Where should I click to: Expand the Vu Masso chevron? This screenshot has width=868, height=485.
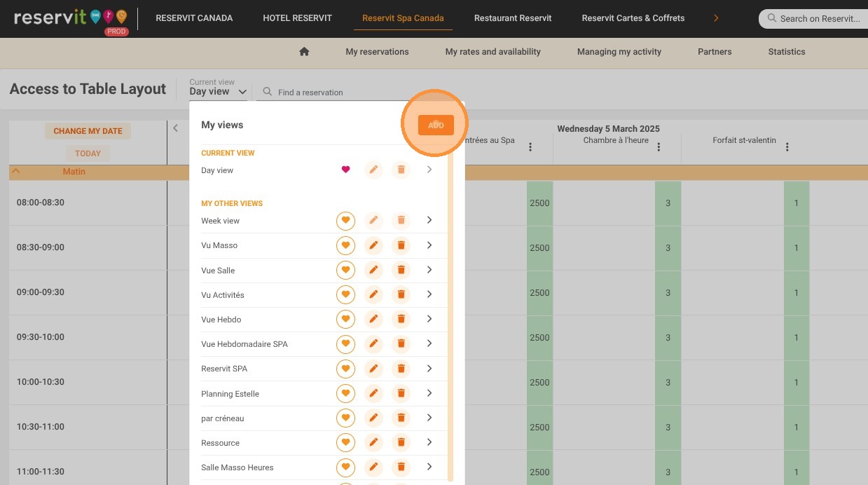(429, 245)
